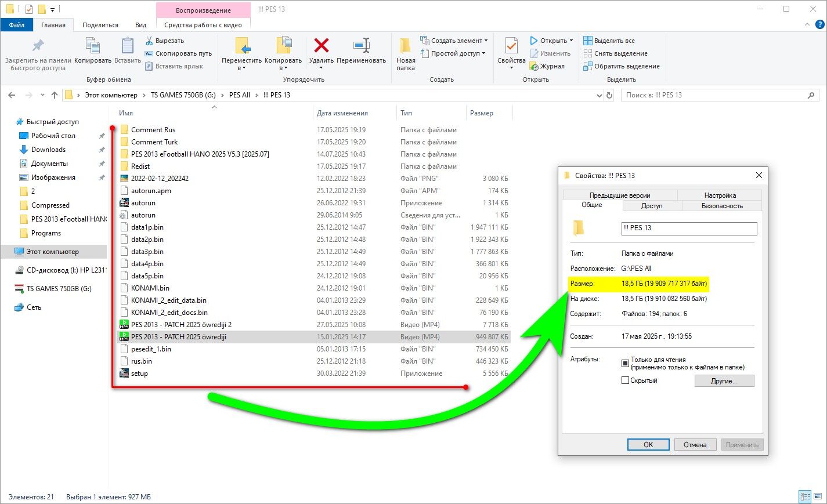Click the folder name field in properties
The width and height of the screenshot is (827, 504).
click(x=689, y=228)
